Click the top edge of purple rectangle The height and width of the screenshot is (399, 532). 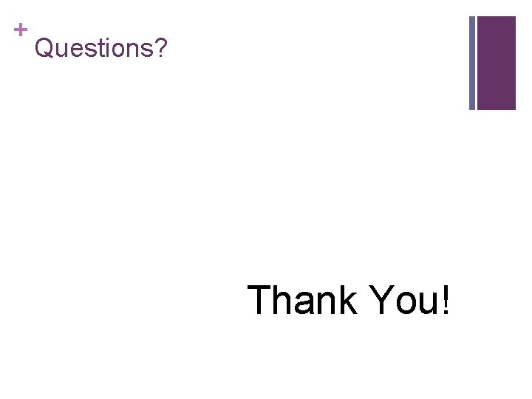coord(497,16)
